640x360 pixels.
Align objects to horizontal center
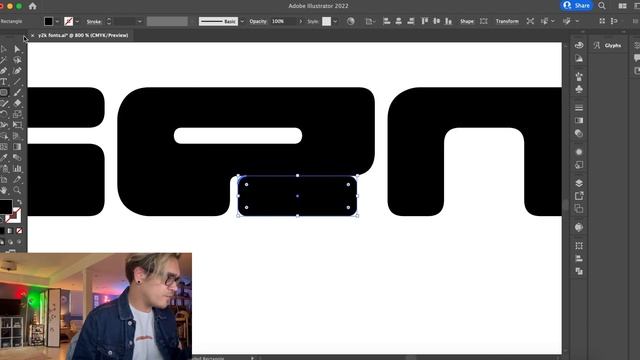pos(398,21)
